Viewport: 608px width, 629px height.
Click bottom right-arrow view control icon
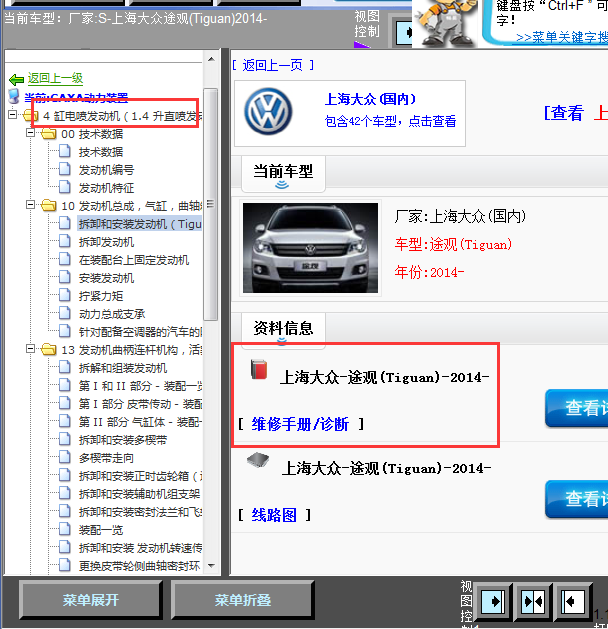[x=492, y=601]
